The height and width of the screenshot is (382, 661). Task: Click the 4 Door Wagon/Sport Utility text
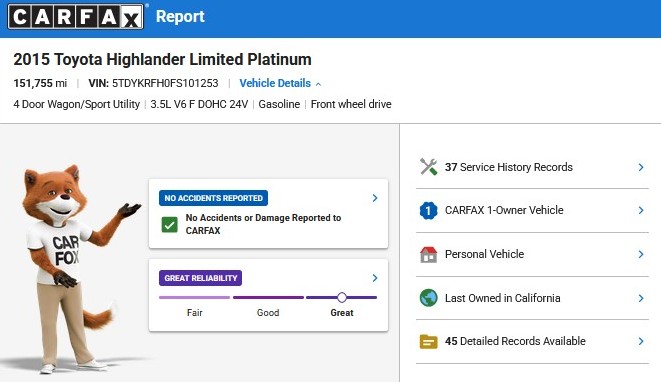coord(76,104)
